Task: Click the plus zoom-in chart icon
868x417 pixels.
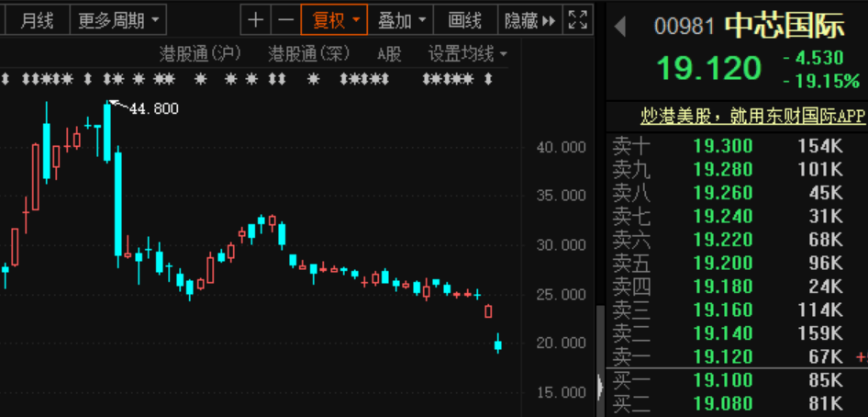Action: 256,20
